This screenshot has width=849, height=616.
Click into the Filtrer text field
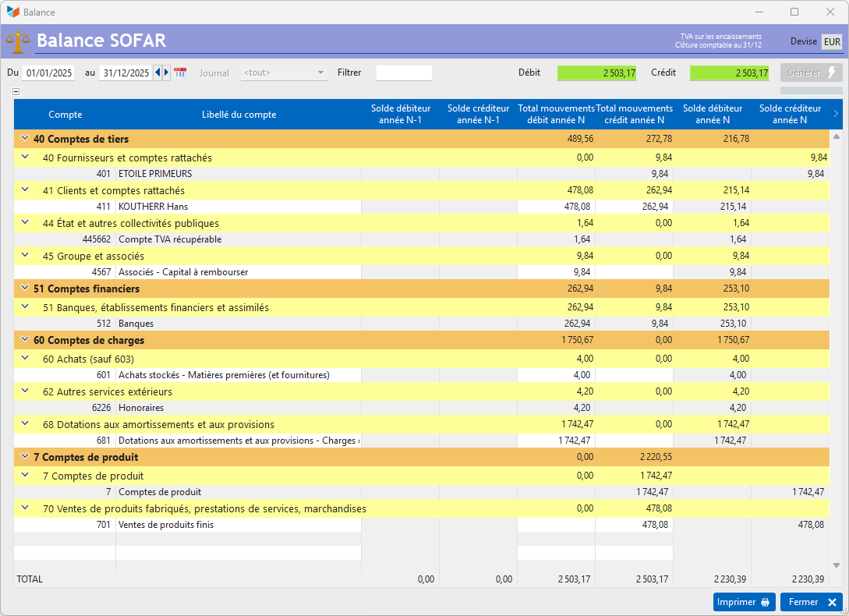point(404,73)
